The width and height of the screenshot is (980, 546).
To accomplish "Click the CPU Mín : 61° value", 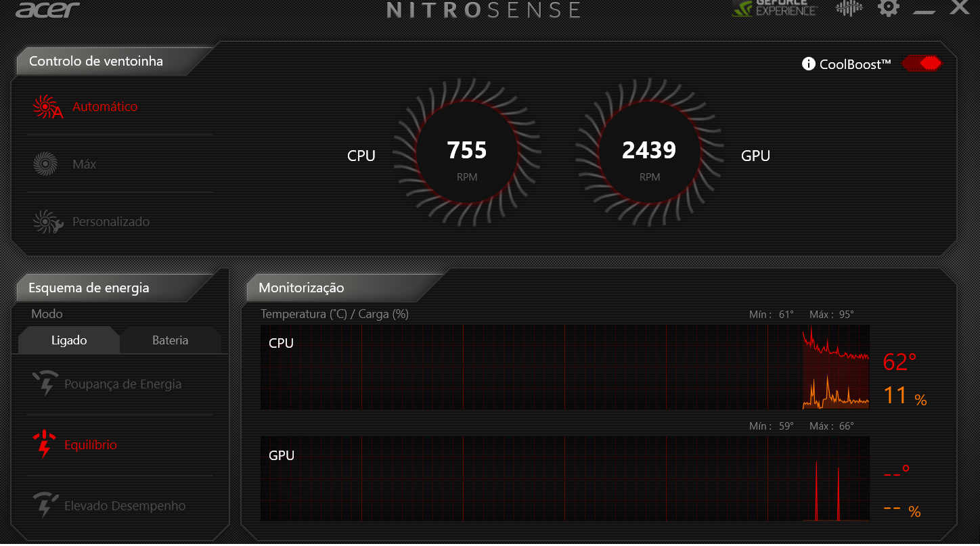I will coord(772,315).
